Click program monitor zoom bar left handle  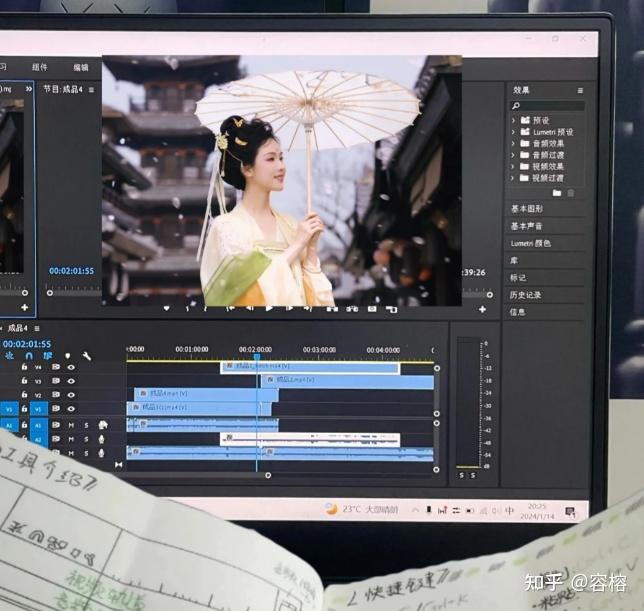tap(50, 293)
